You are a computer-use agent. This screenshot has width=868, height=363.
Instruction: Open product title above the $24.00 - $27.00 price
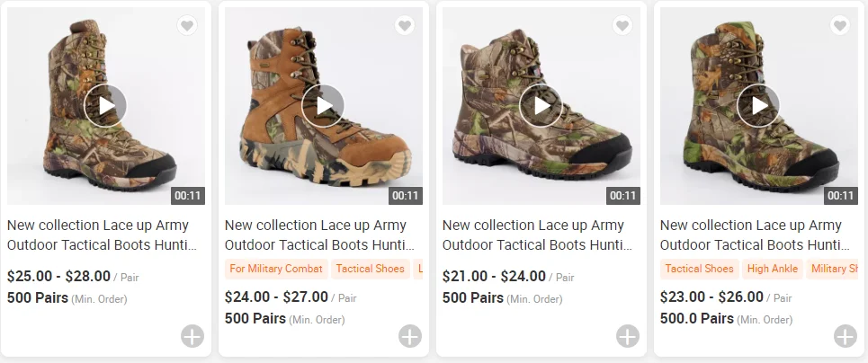(319, 235)
